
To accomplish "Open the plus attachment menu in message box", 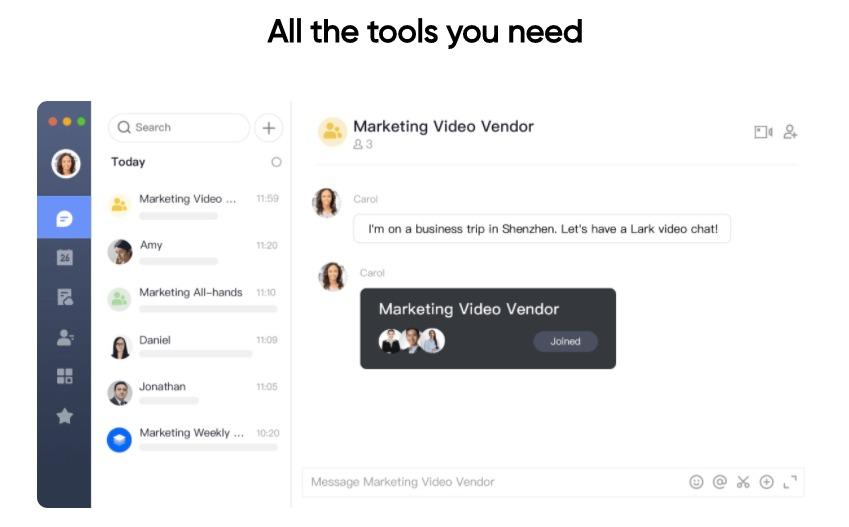I will (766, 482).
